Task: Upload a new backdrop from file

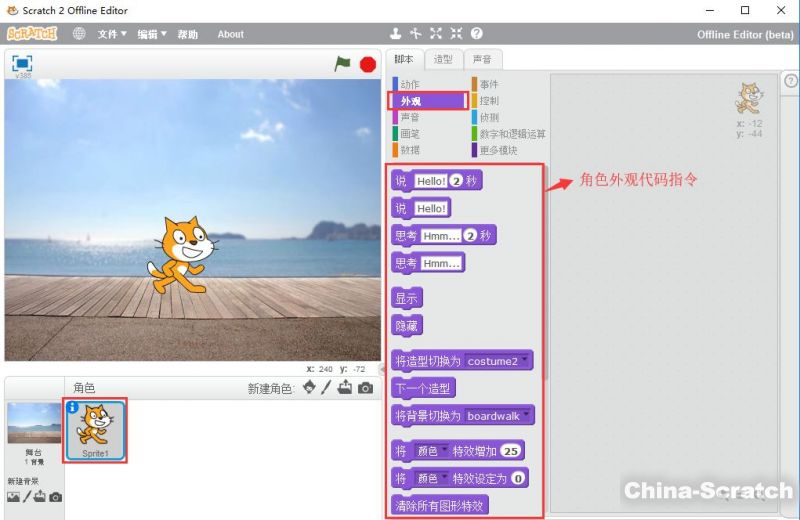Action: pyautogui.click(x=41, y=497)
